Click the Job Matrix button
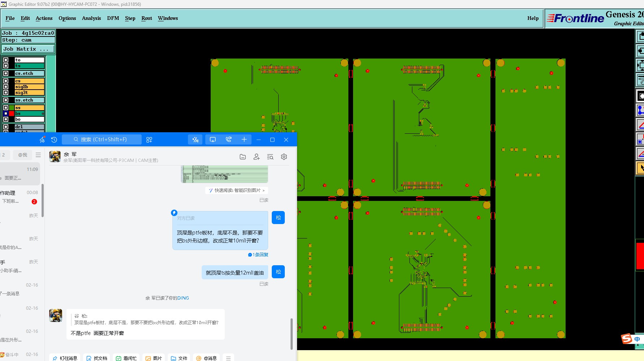This screenshot has width=644, height=361. pyautogui.click(x=28, y=49)
